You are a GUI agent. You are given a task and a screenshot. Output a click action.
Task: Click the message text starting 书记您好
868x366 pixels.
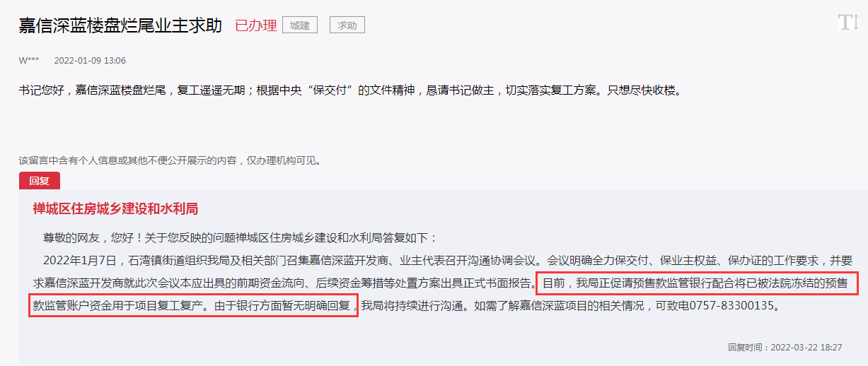click(349, 90)
